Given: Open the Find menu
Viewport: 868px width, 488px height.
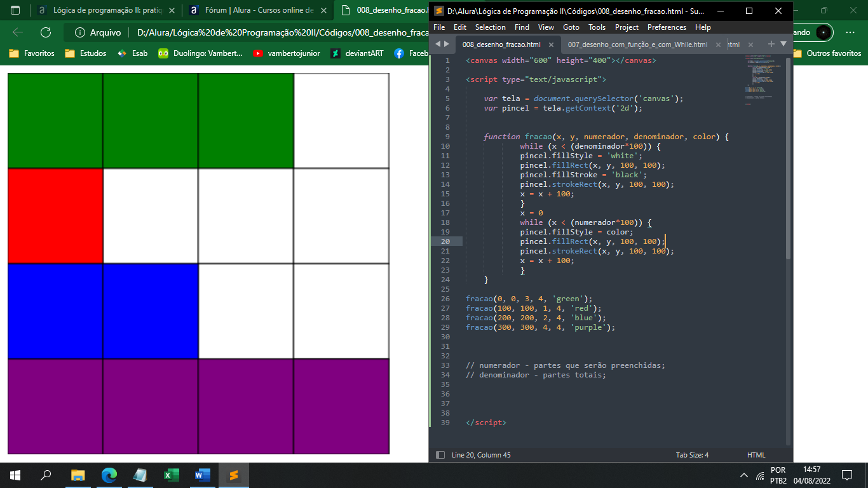Looking at the screenshot, I should [x=522, y=27].
